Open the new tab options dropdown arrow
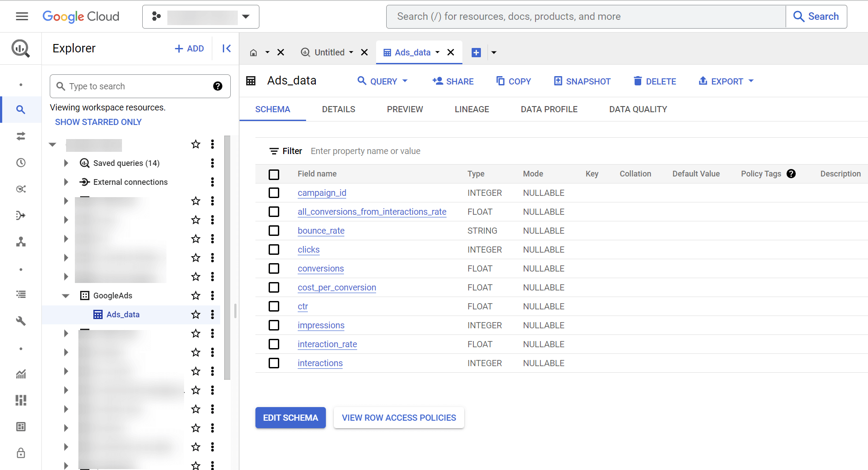 [494, 52]
